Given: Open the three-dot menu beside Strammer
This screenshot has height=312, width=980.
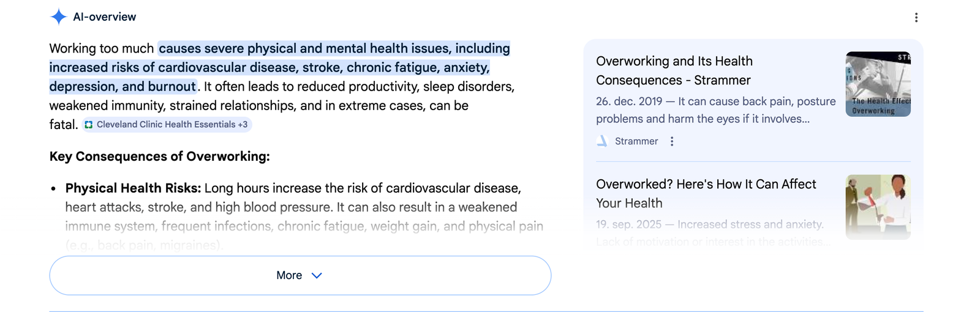Looking at the screenshot, I should [x=672, y=141].
